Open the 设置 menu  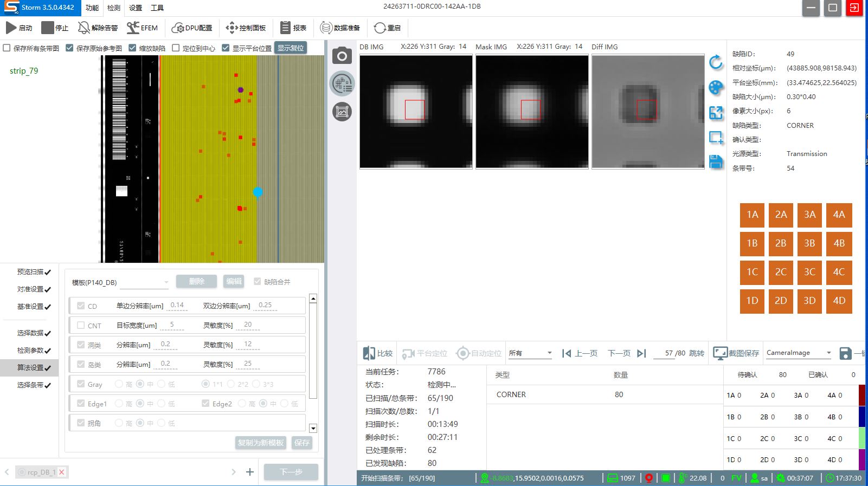(136, 8)
